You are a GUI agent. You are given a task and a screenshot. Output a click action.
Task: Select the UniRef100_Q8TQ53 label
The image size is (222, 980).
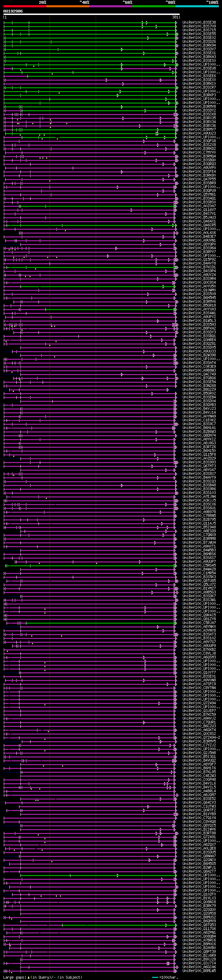199,925
